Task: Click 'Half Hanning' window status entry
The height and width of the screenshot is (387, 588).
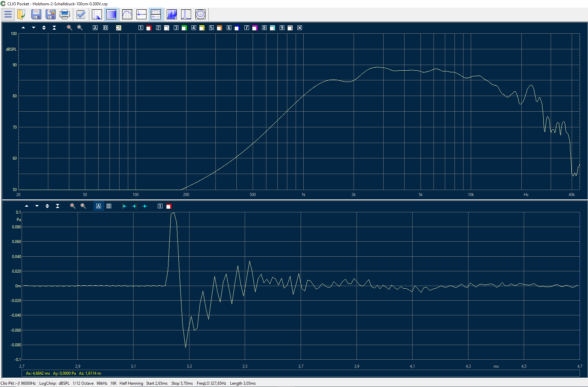Action: point(131,383)
